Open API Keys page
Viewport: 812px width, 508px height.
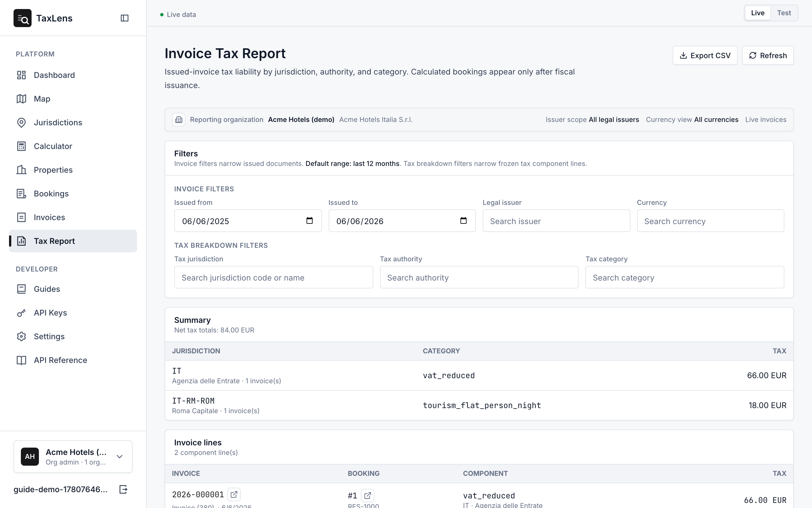pos(73,313)
